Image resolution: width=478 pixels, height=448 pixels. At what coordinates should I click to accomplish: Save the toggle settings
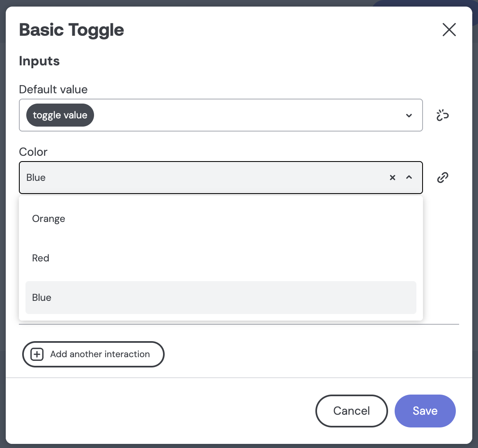tap(425, 411)
